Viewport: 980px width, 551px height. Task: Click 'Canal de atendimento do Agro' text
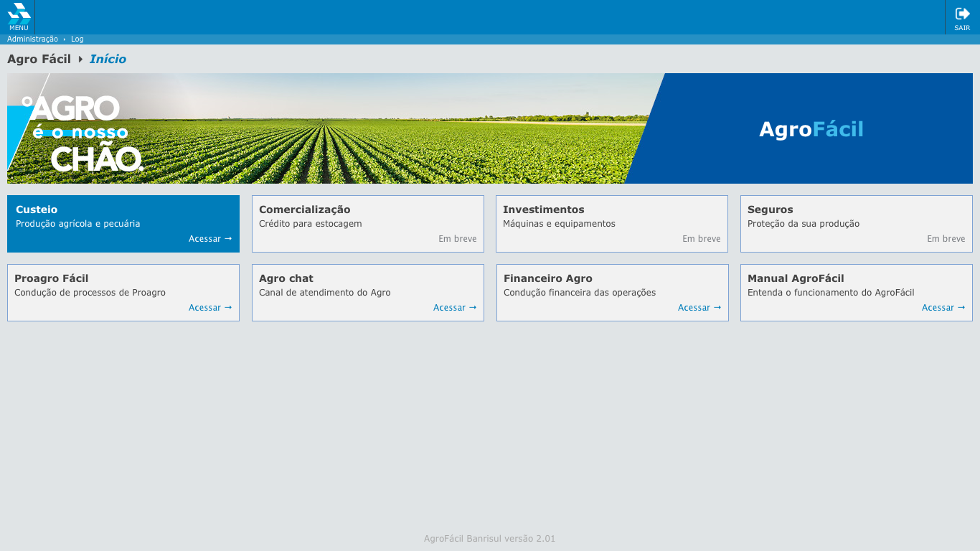click(325, 293)
